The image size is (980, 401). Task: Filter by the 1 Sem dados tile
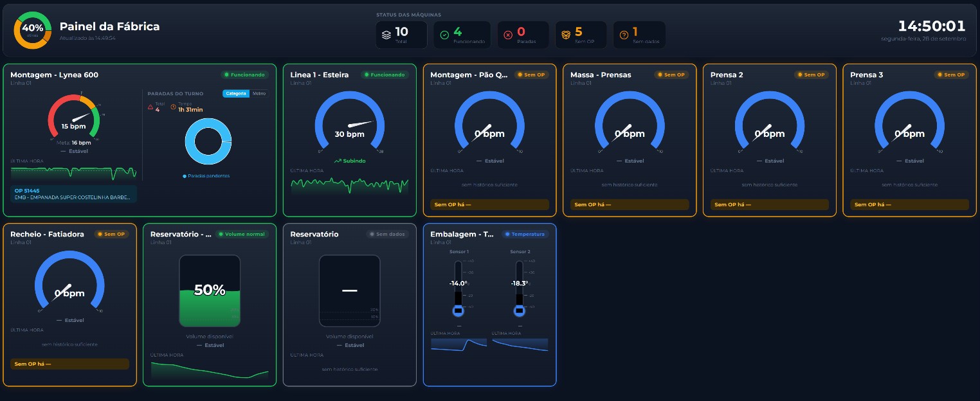(x=639, y=35)
